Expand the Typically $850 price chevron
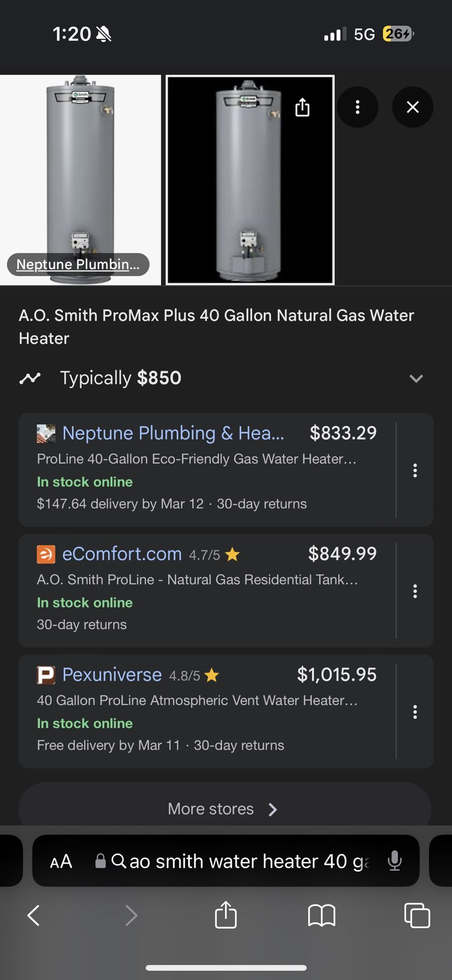Image resolution: width=452 pixels, height=980 pixels. (x=416, y=378)
